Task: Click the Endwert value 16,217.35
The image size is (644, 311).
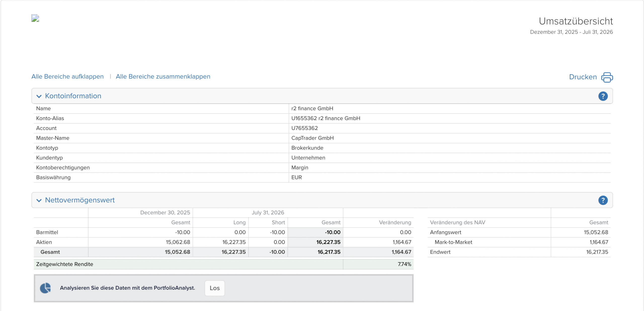Action: click(x=597, y=252)
